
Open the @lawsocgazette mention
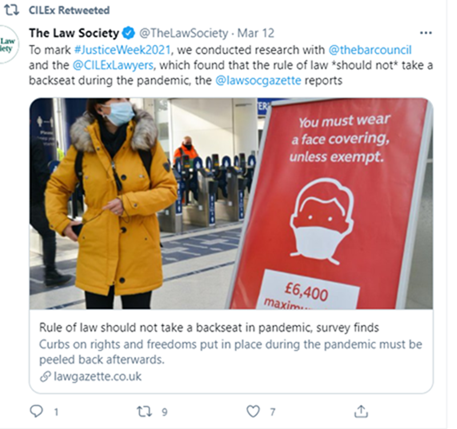(258, 81)
